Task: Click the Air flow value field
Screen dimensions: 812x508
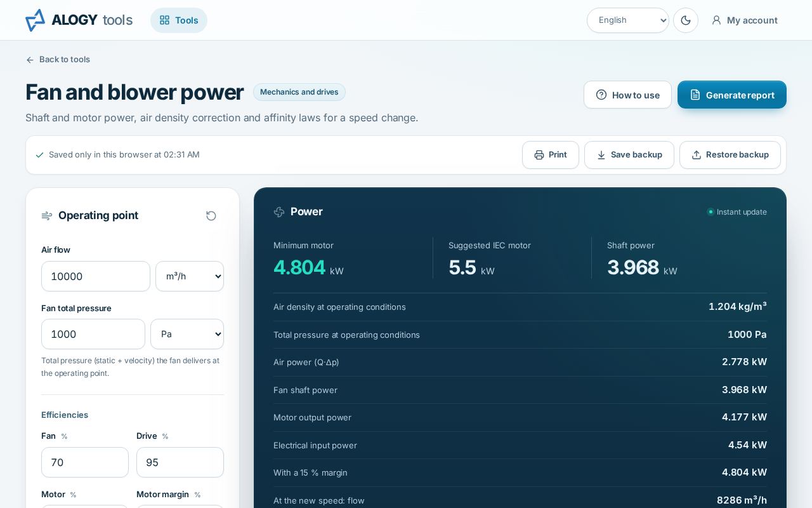Action: click(96, 276)
